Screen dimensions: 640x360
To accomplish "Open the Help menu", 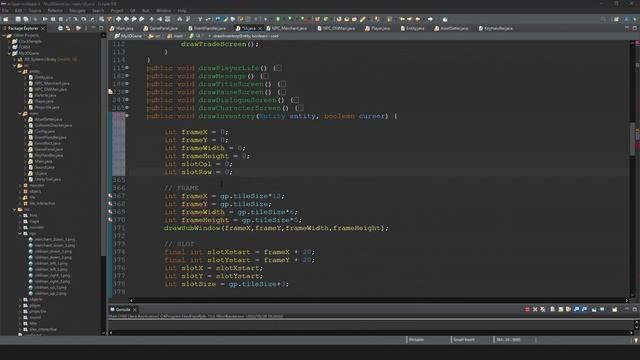I will (x=182, y=11).
